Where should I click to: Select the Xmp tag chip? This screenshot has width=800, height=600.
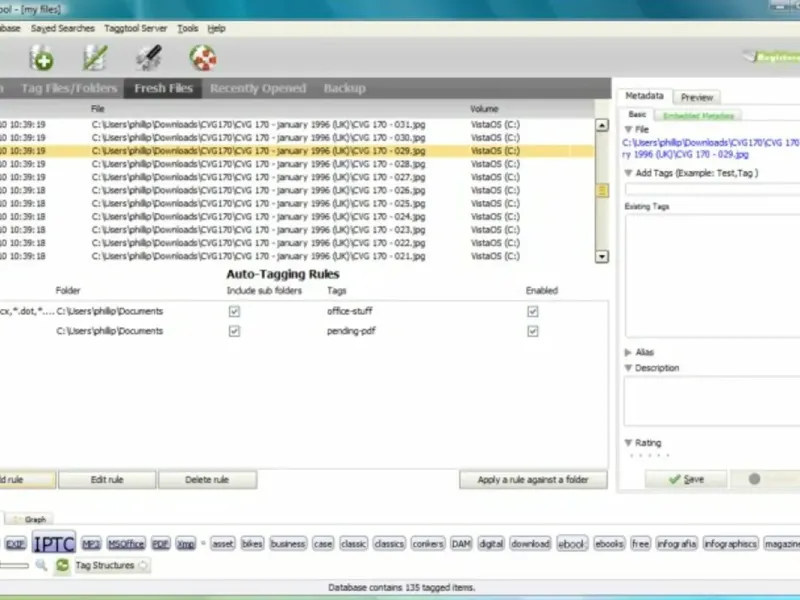click(x=186, y=544)
